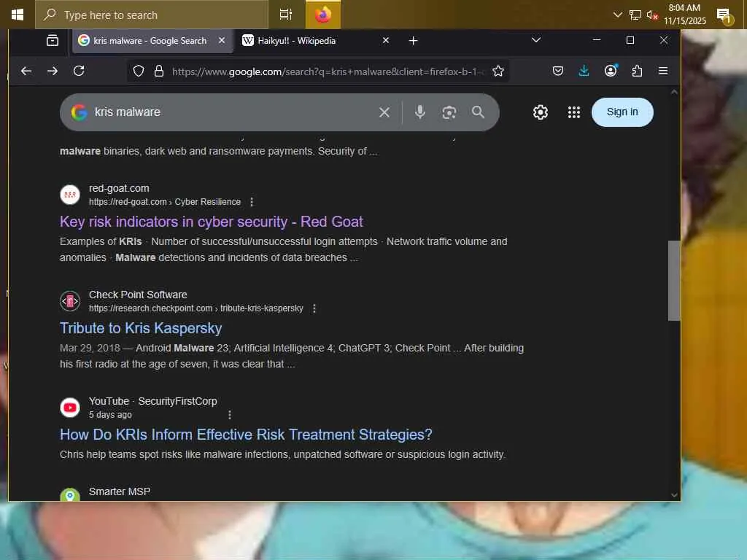747x560 pixels.
Task: Open How Do KRIs Inform Effective Risk link
Action: click(246, 435)
